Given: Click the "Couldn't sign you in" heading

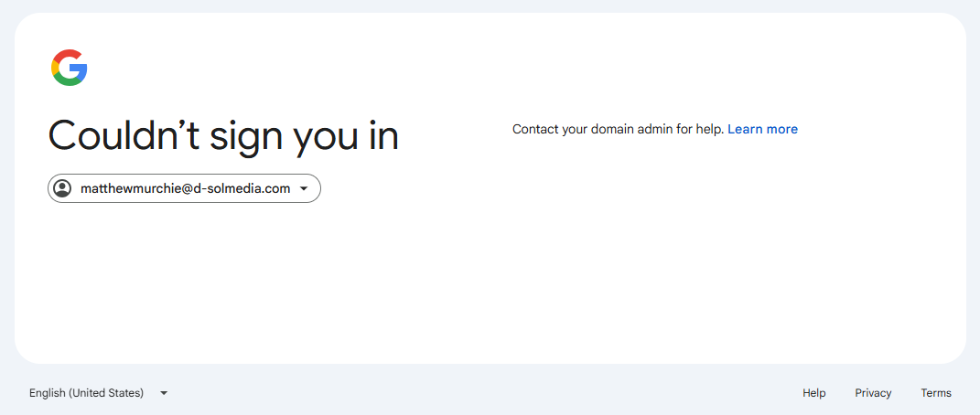Looking at the screenshot, I should [223, 136].
